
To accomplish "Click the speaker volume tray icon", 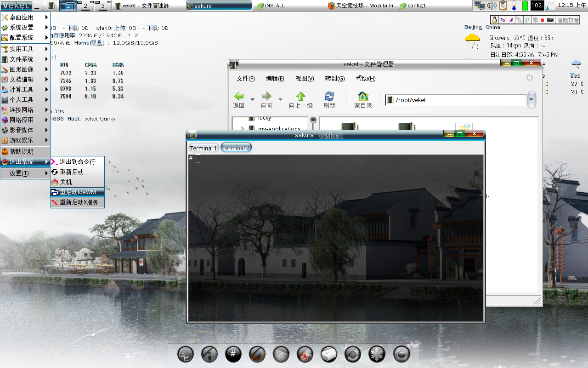I will pos(492,6).
